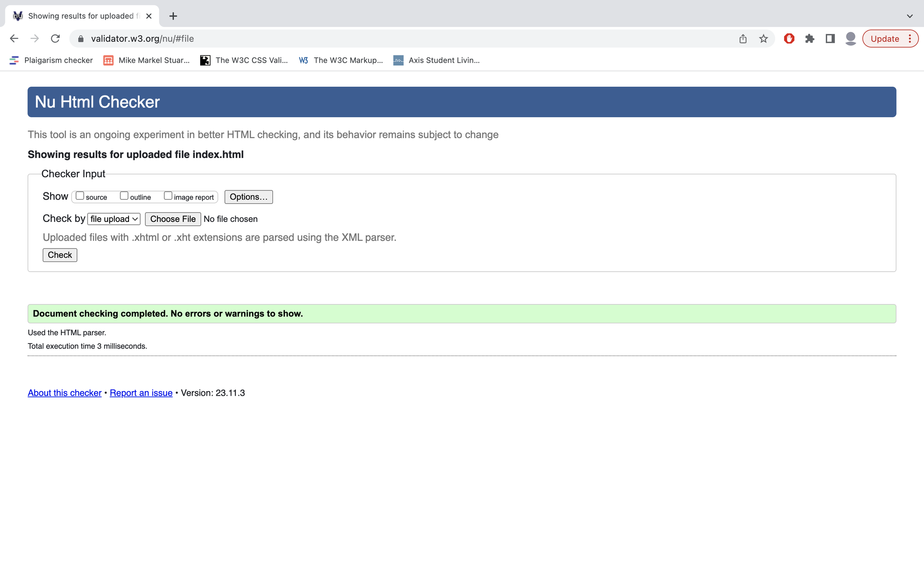
Task: Open the user profile avatar
Action: pyautogui.click(x=850, y=39)
